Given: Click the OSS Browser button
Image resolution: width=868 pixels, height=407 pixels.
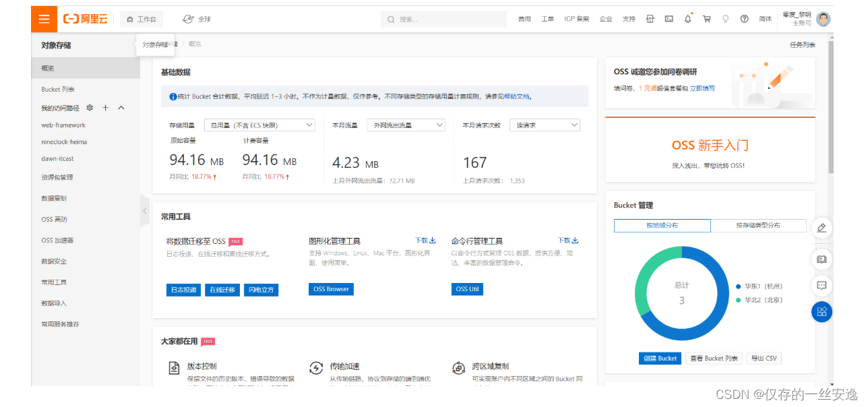Looking at the screenshot, I should pos(331,289).
